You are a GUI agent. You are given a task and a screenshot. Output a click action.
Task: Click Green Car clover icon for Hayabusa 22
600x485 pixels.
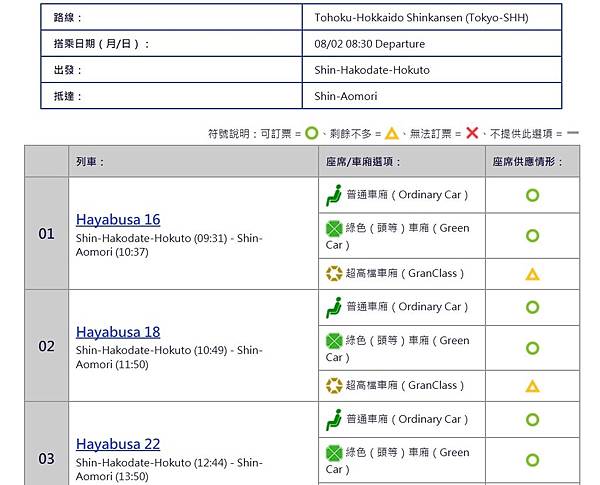[x=334, y=453]
